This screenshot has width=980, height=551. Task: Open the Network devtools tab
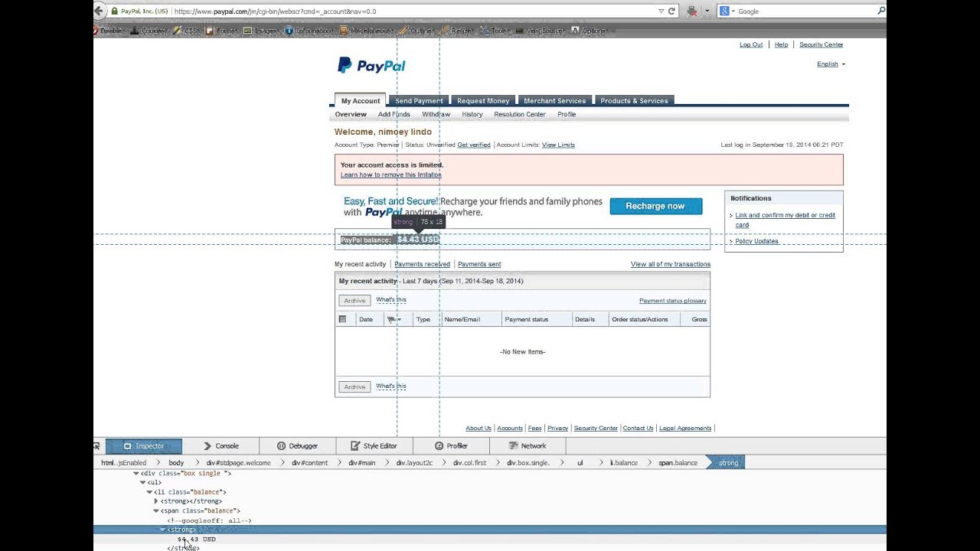pos(528,446)
